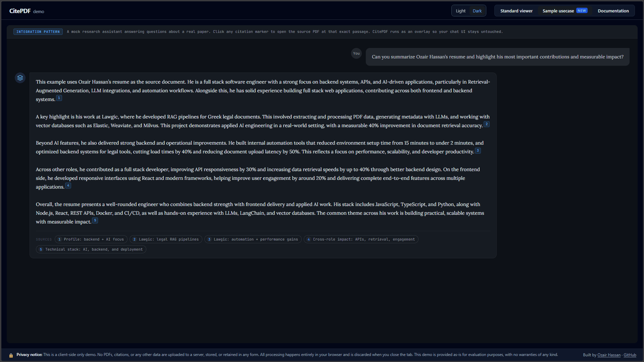Image resolution: width=644 pixels, height=362 pixels.
Task: Open source 'Technical stack: AI, backend, and deployment'
Action: [x=91, y=249]
